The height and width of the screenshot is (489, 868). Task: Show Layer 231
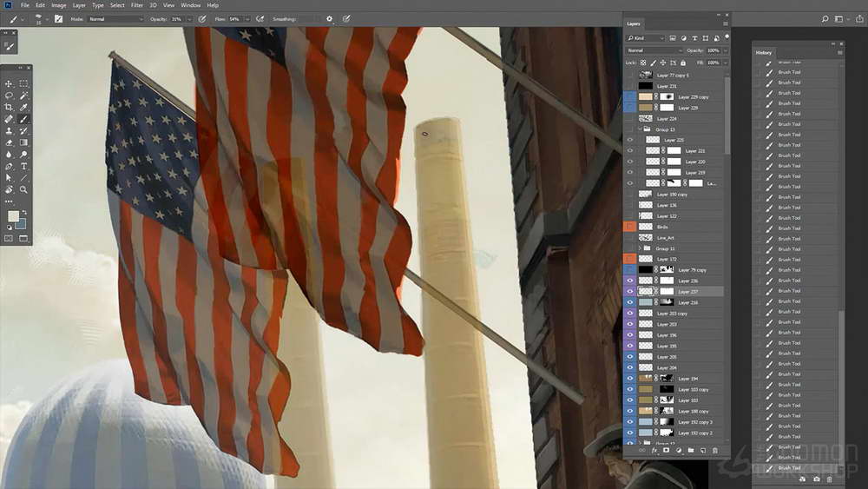630,86
